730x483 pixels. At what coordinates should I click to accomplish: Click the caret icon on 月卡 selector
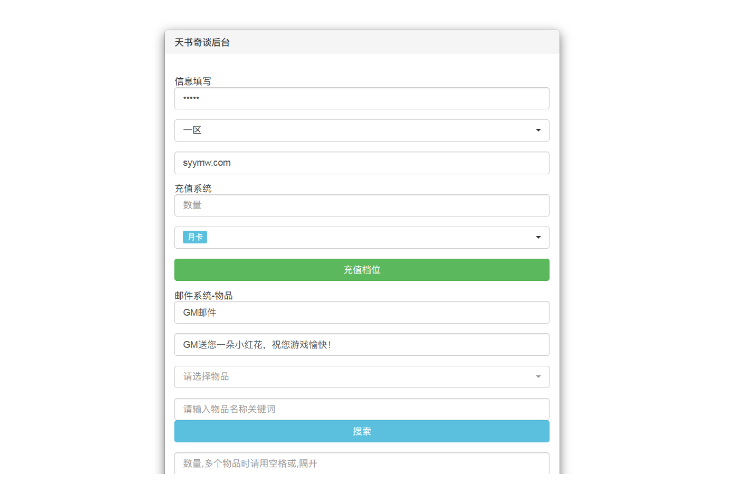[538, 237]
